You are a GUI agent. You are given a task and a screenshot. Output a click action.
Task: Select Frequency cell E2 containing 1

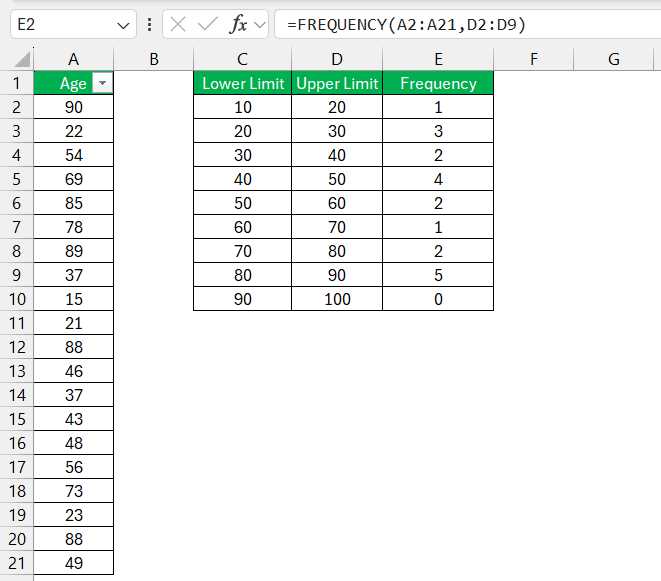click(x=438, y=107)
